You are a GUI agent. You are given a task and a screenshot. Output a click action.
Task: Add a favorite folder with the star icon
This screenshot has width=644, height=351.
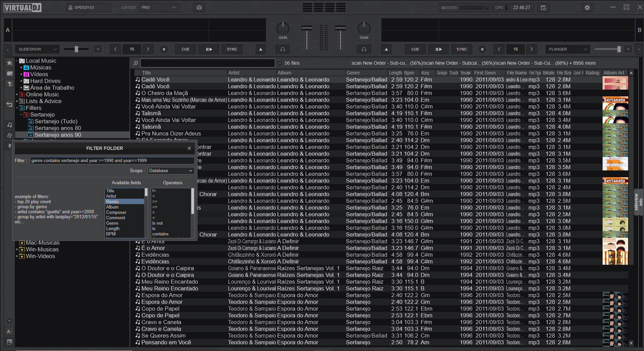[x=9, y=63]
